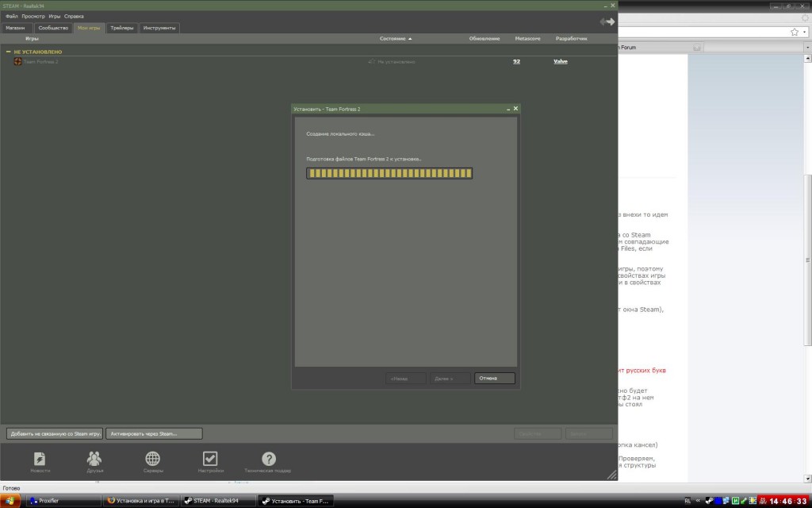Minimize the Установить - Team Fortress 2 dialog
This screenshot has height=508, width=812.
point(508,109)
